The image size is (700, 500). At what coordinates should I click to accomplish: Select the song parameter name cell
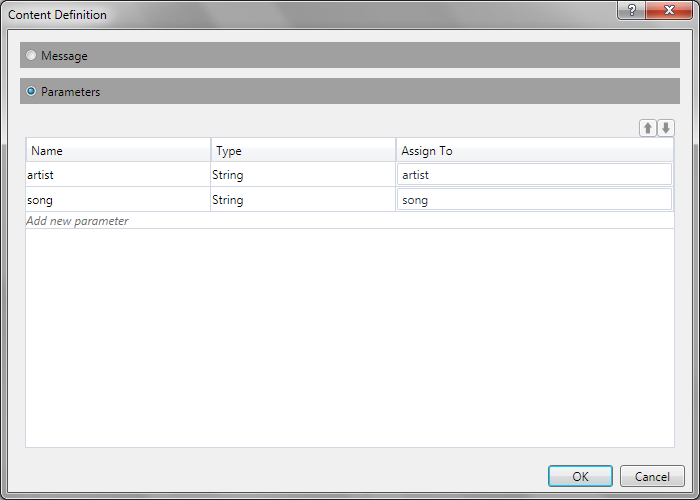point(118,200)
